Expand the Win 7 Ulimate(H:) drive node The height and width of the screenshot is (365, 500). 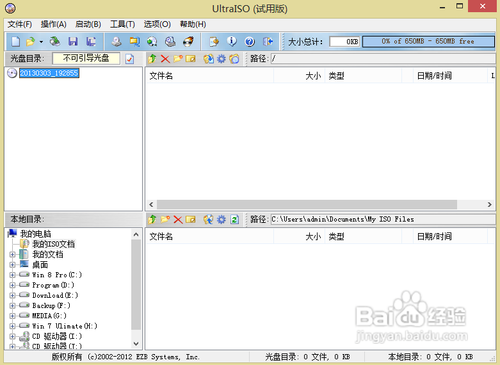[12, 326]
